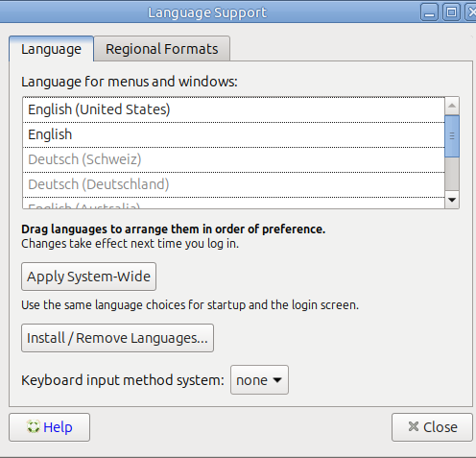Click the title bar close button
Image resolution: width=476 pixels, height=458 pixels.
point(471,12)
